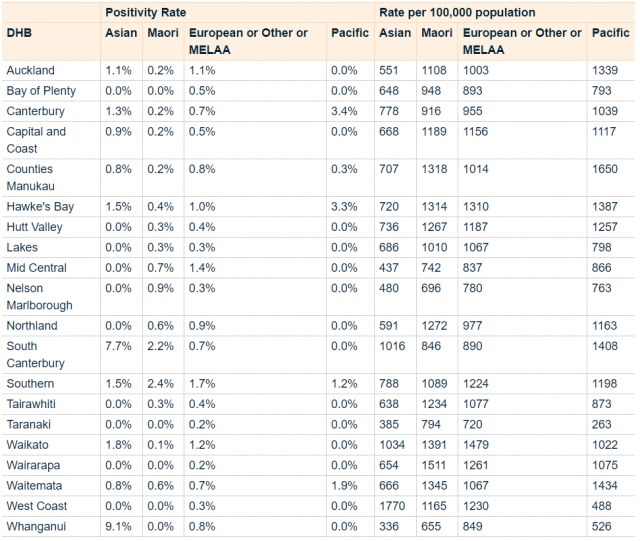Click Whanganui Asian positivity 9.1% cell

click(118, 527)
